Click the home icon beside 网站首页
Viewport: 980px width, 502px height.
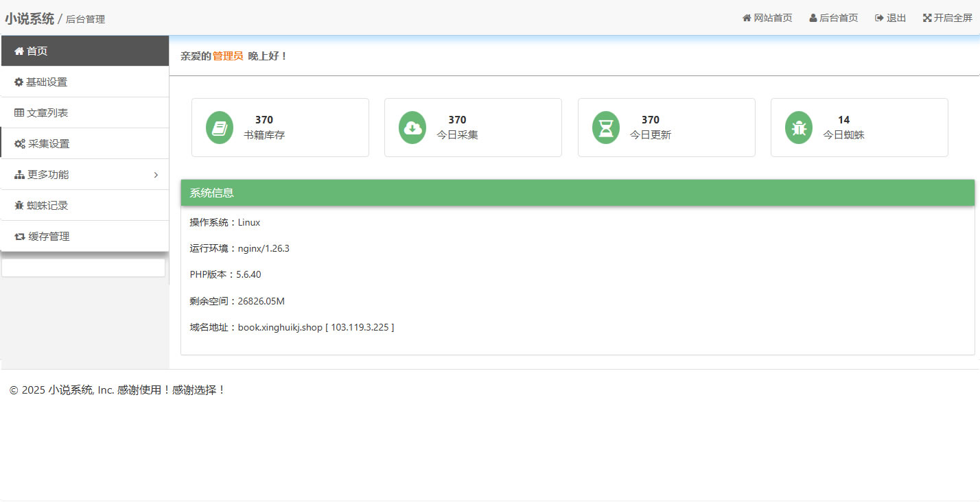pos(747,18)
